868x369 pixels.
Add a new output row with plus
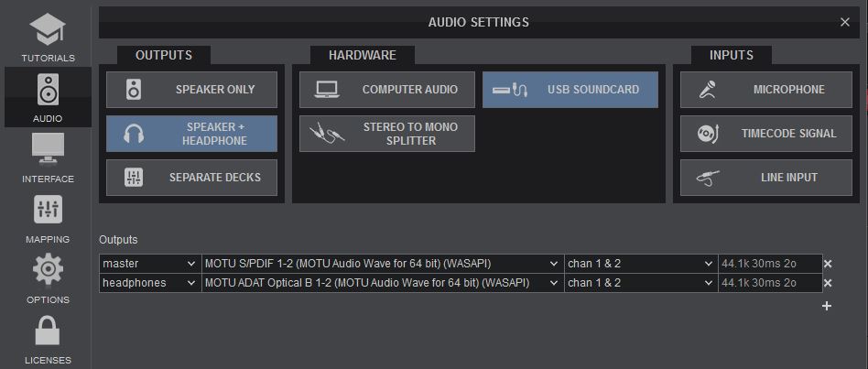pyautogui.click(x=827, y=306)
